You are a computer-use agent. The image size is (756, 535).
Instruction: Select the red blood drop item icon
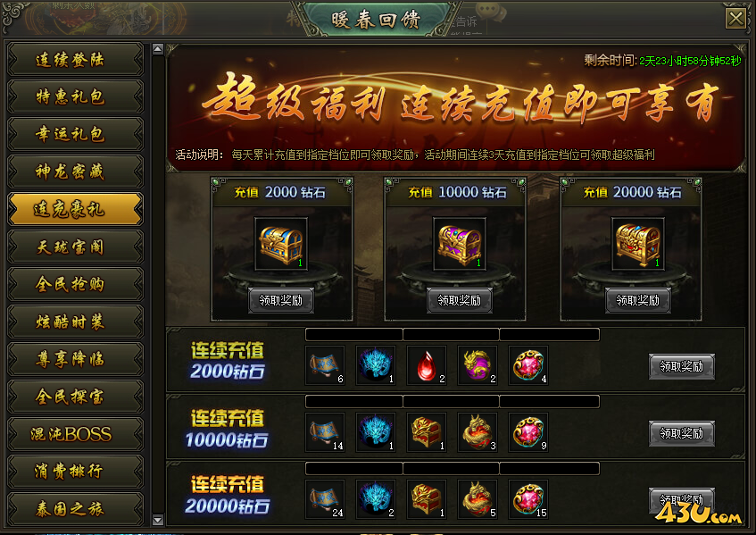(427, 365)
